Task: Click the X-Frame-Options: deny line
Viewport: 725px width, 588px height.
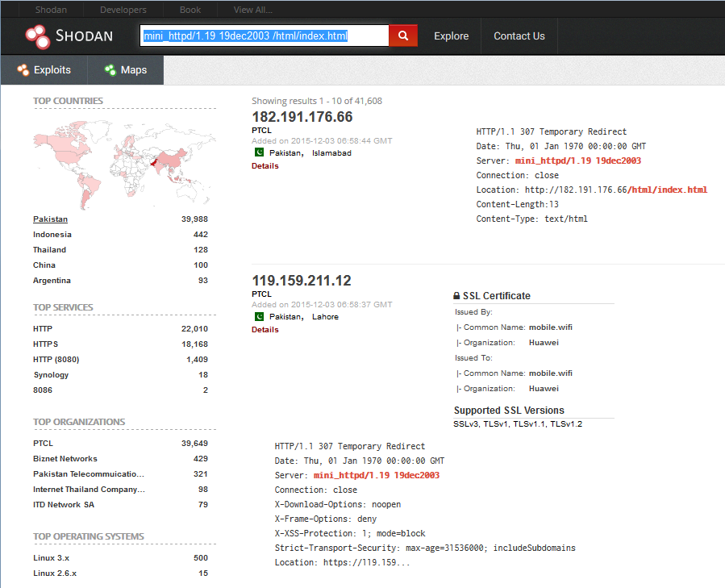Action: click(x=326, y=519)
